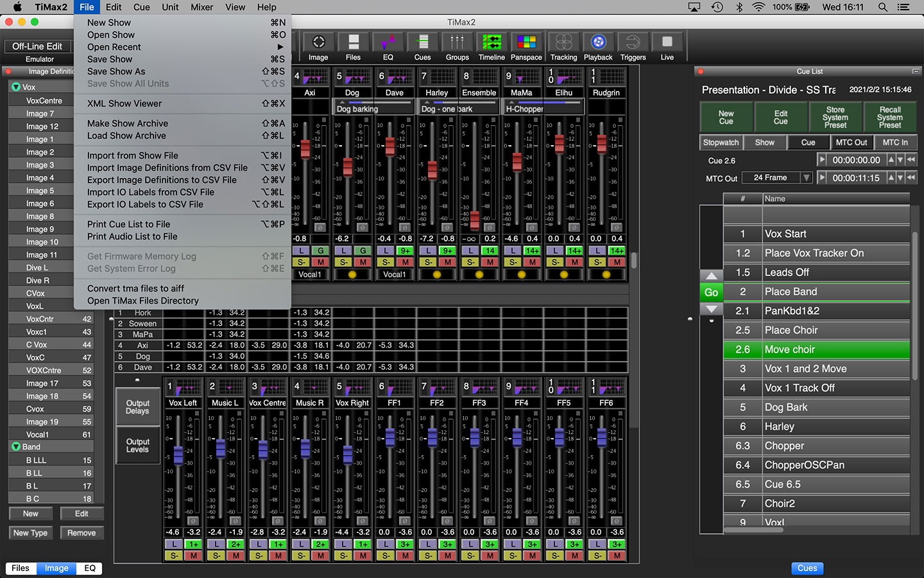Select the Timeline icon in the toolbar
Viewport: 924px width, 578px height.
click(x=492, y=42)
